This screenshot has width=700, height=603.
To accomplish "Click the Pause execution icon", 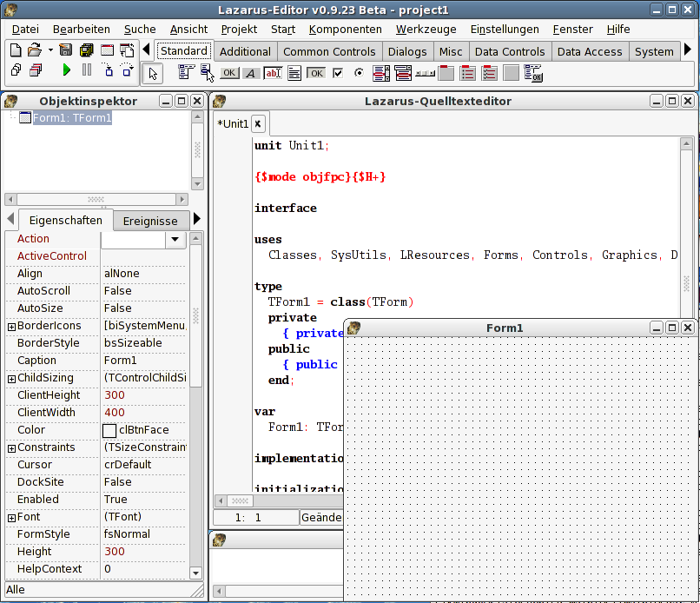I will coord(87,70).
